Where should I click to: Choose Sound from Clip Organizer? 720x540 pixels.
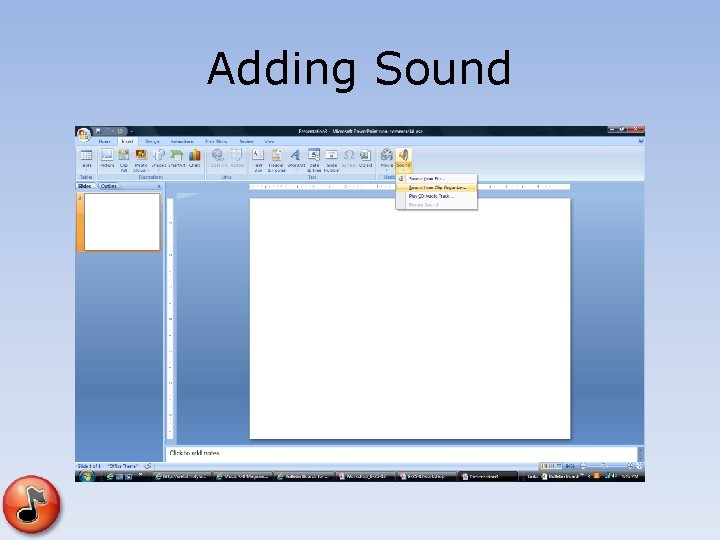click(x=436, y=187)
